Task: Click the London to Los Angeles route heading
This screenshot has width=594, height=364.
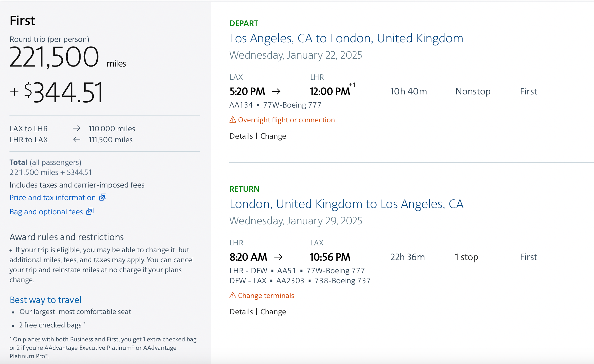Action: 346,204
